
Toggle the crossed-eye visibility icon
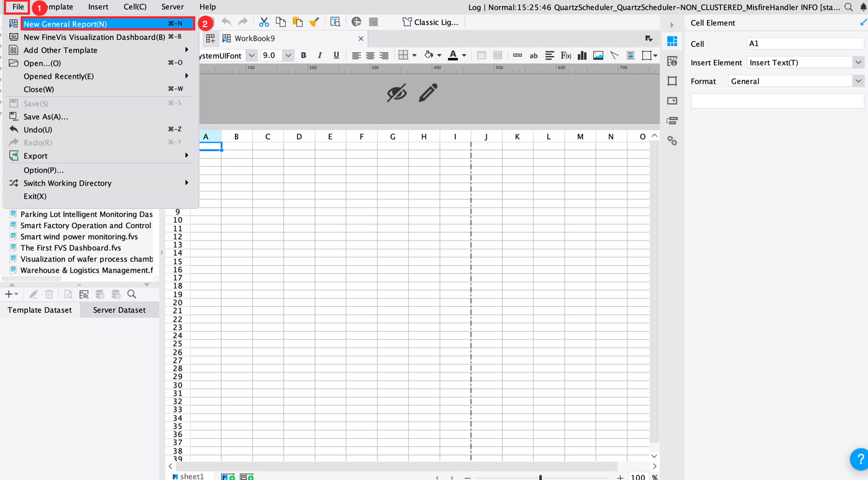click(397, 93)
